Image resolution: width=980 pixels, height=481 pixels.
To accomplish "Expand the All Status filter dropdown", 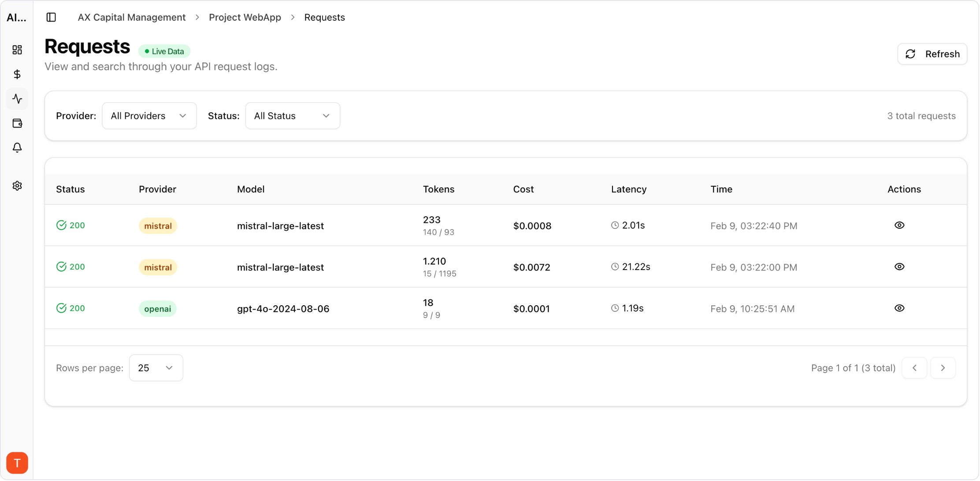I will 292,115.
